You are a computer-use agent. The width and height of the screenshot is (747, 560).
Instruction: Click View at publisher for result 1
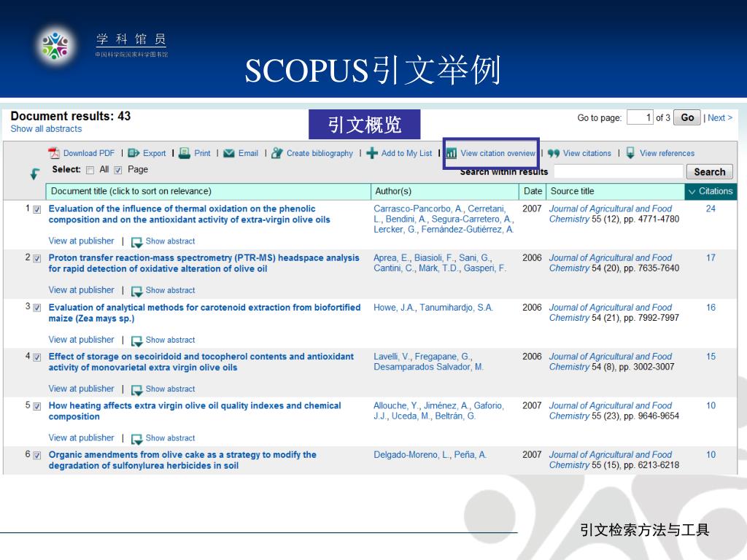click(x=82, y=241)
